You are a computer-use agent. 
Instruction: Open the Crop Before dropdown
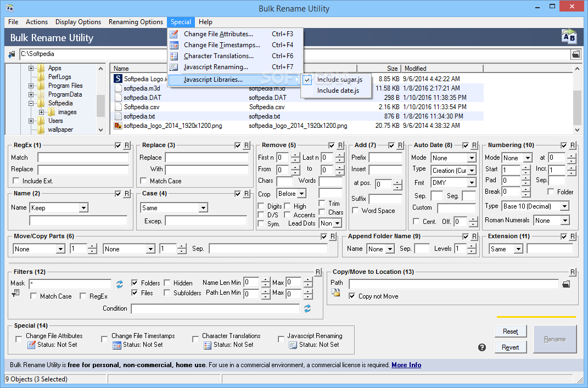click(x=301, y=194)
